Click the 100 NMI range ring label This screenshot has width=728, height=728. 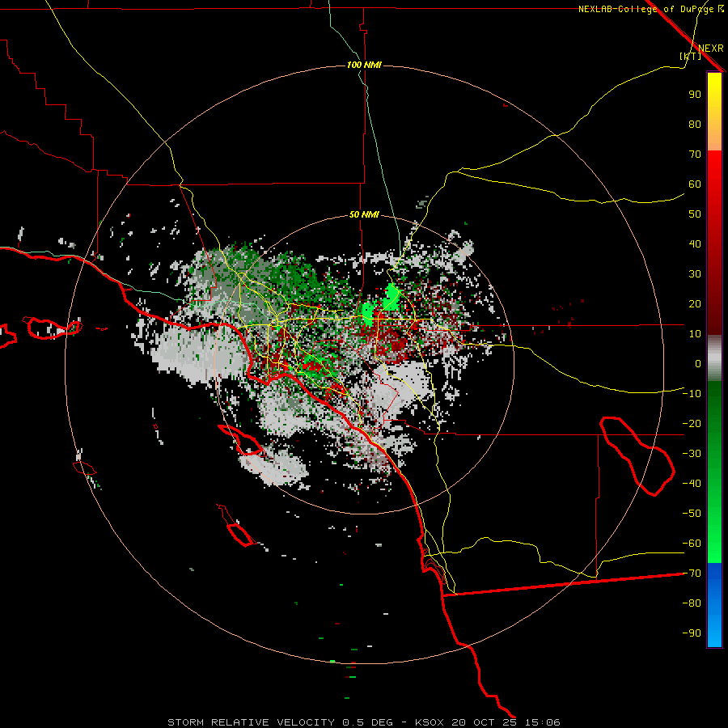coord(364,65)
